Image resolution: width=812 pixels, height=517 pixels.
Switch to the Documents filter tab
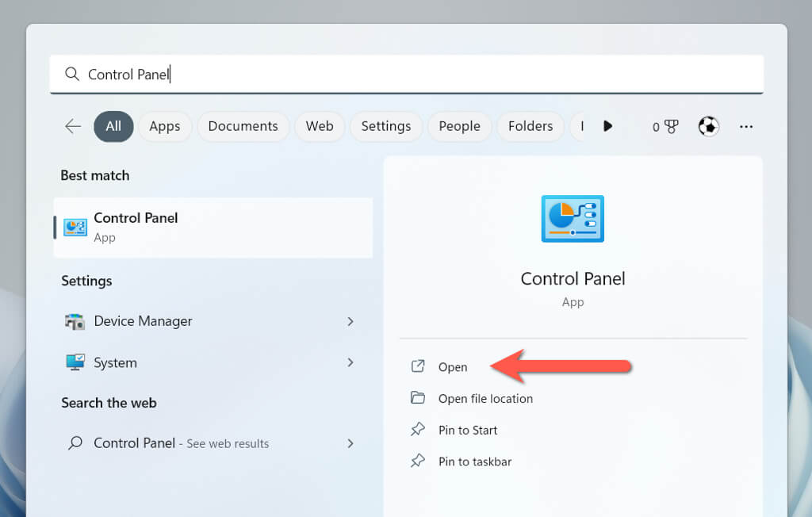[x=243, y=126]
